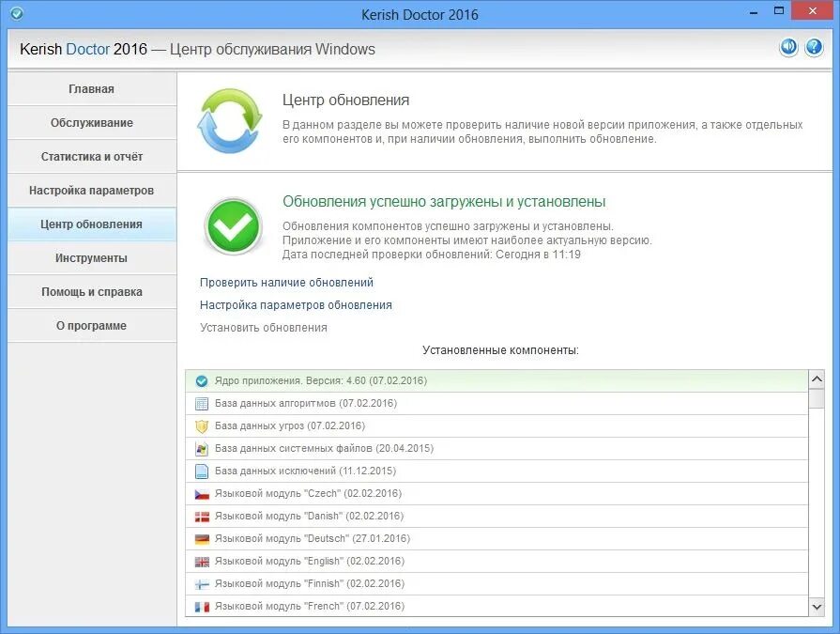Close the Kerish Doctor 2016 window
Viewport: 840px width, 634px height.
coord(812,10)
